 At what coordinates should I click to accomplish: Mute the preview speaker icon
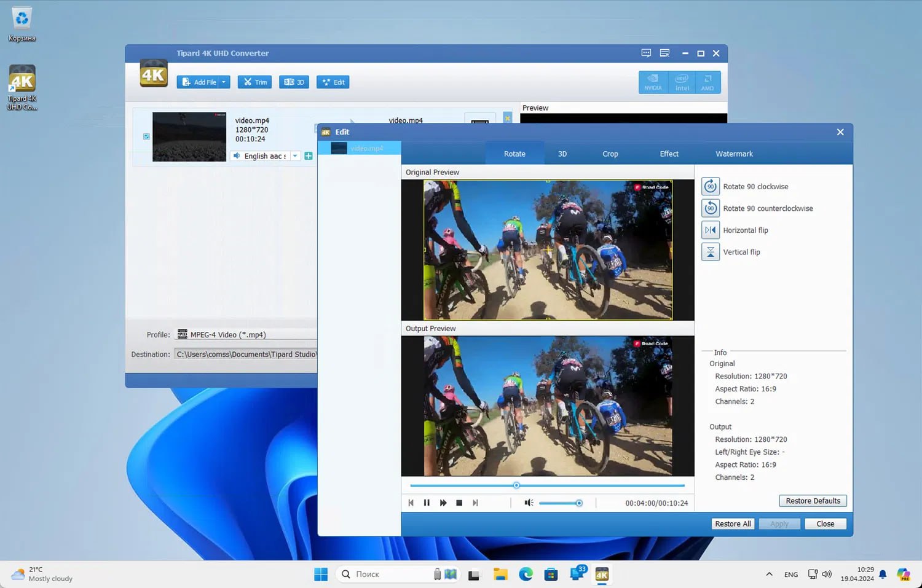528,503
